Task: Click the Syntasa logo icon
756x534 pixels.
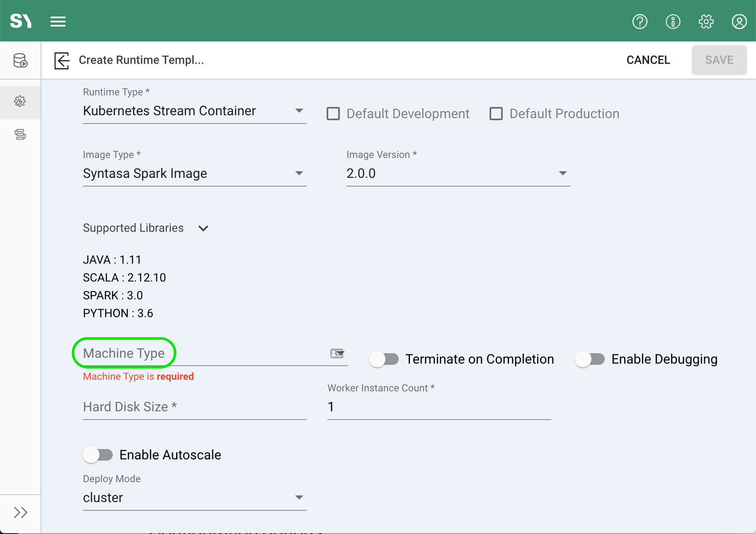Action: click(x=20, y=21)
